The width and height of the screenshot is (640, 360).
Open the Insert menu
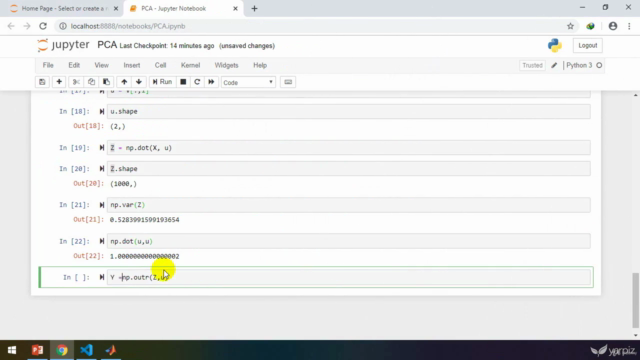pyautogui.click(x=132, y=65)
